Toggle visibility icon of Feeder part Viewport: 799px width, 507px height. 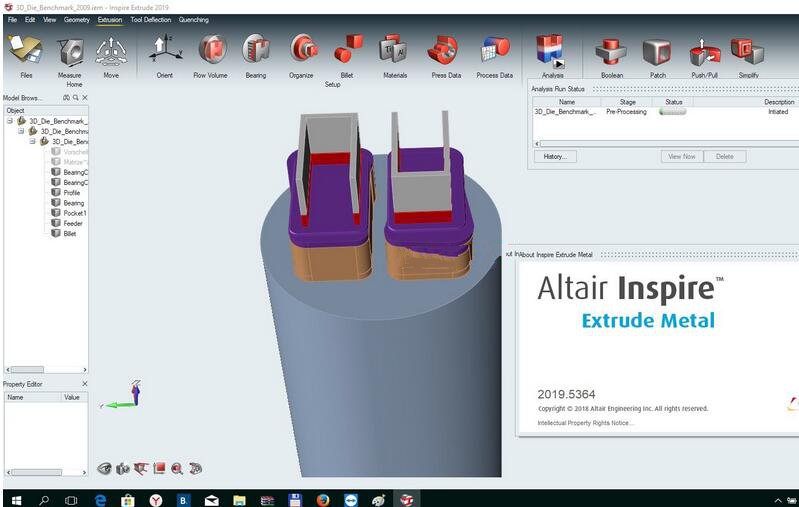coord(56,223)
